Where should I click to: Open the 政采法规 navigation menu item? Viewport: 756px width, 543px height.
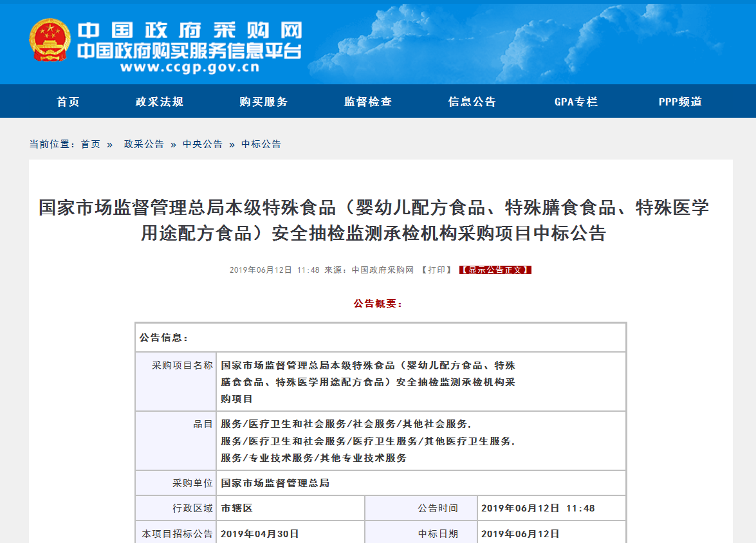pos(159,102)
